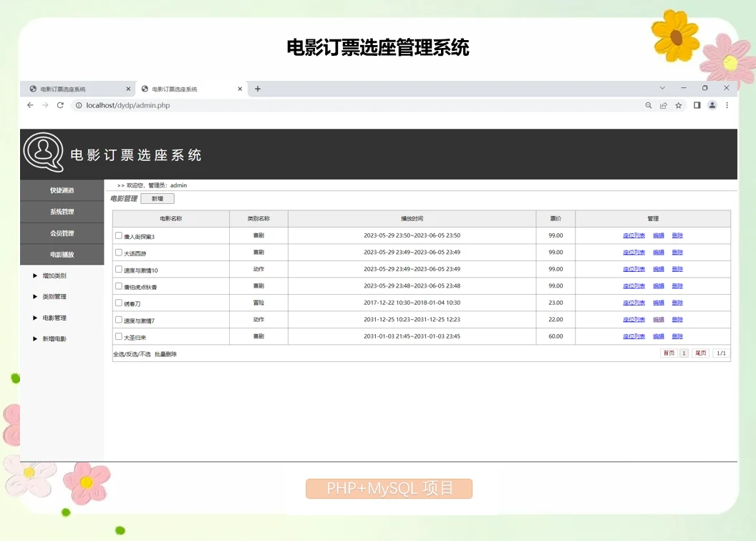Click 尾页 in the pagination bar
Screen dimensions: 756x541
point(699,352)
